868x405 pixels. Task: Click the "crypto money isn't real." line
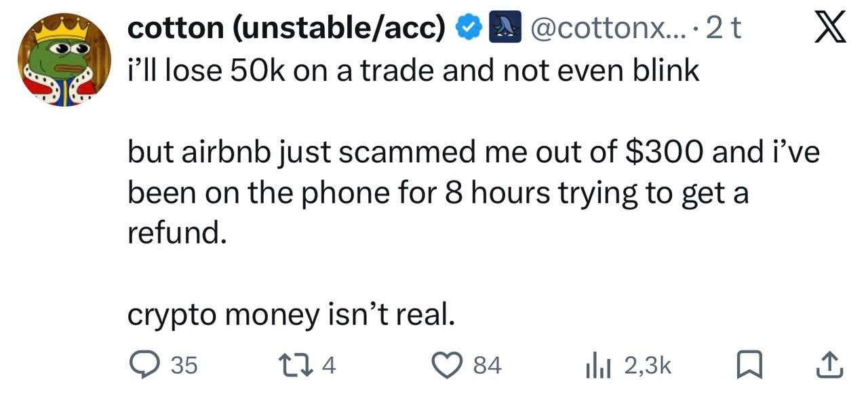click(291, 316)
